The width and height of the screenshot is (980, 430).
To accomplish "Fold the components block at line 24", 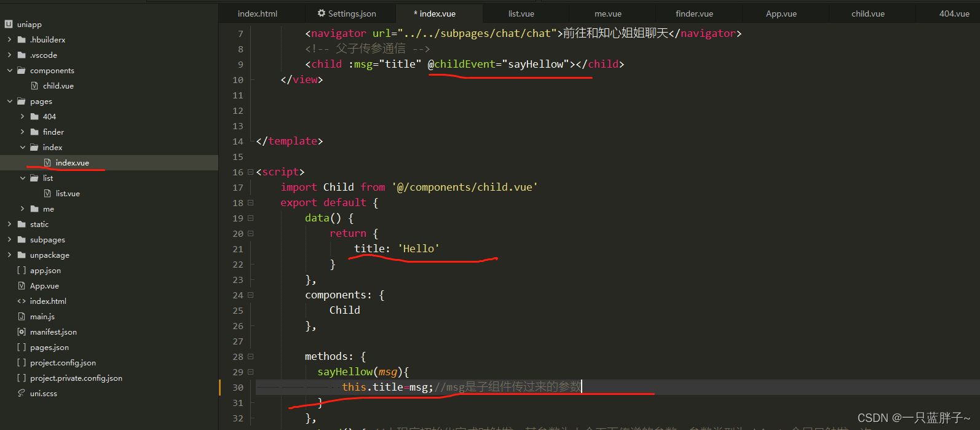I will (x=250, y=295).
